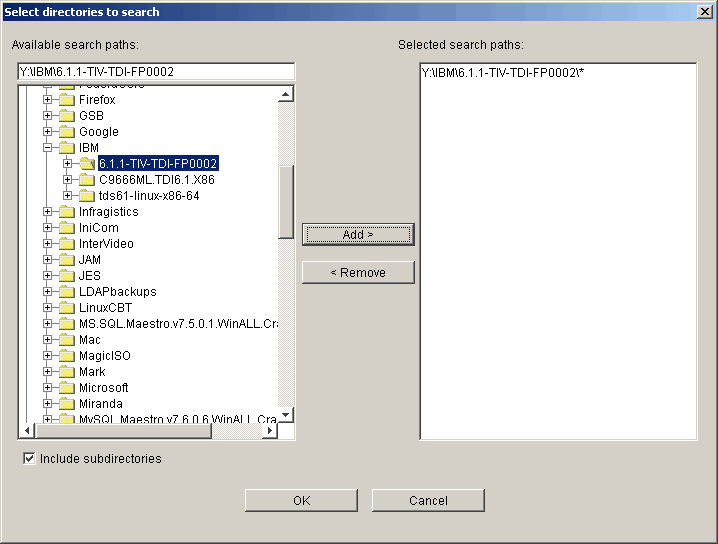Screen dimensions: 718x544
Task: Click the Google folder icon
Action: (x=67, y=132)
